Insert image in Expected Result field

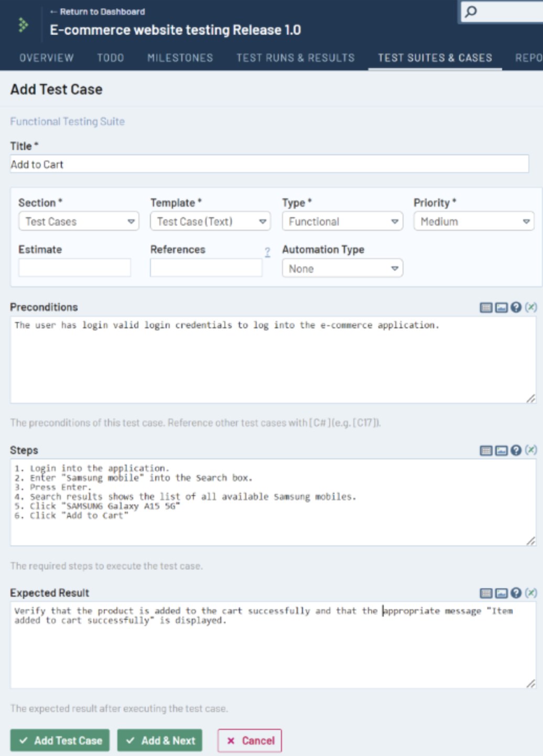tap(501, 593)
